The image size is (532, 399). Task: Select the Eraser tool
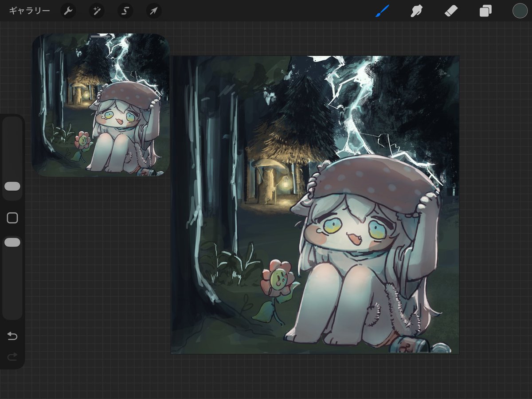[x=451, y=11]
